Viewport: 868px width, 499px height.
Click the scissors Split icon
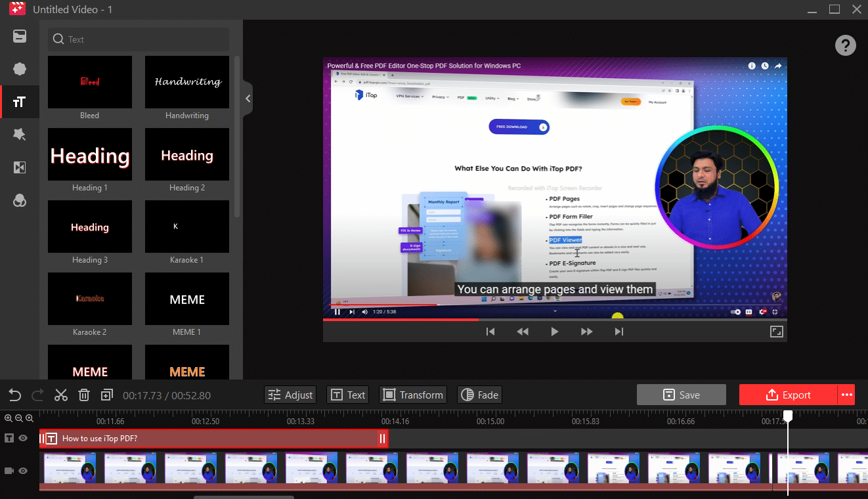pyautogui.click(x=61, y=395)
